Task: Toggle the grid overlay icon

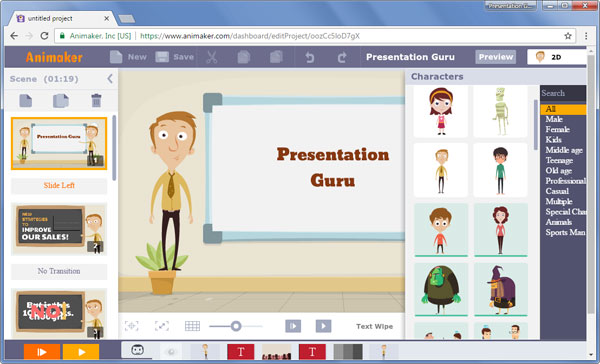Action: coord(192,326)
